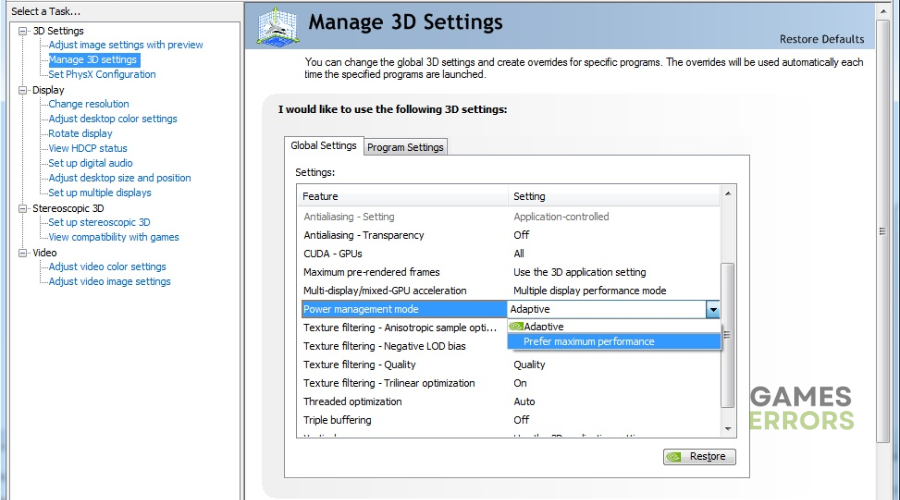Click the On value for Trilinear optimization
This screenshot has height=500, width=900.
pyautogui.click(x=520, y=383)
